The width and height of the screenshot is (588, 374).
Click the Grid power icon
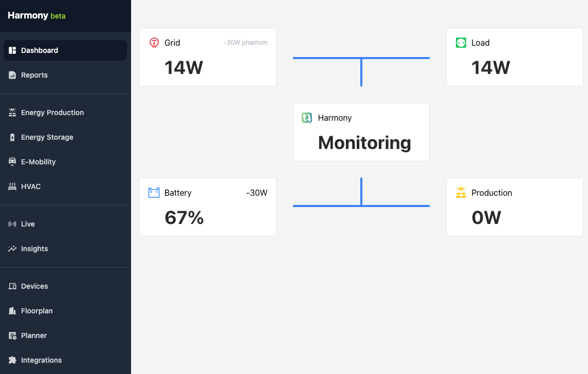point(154,43)
